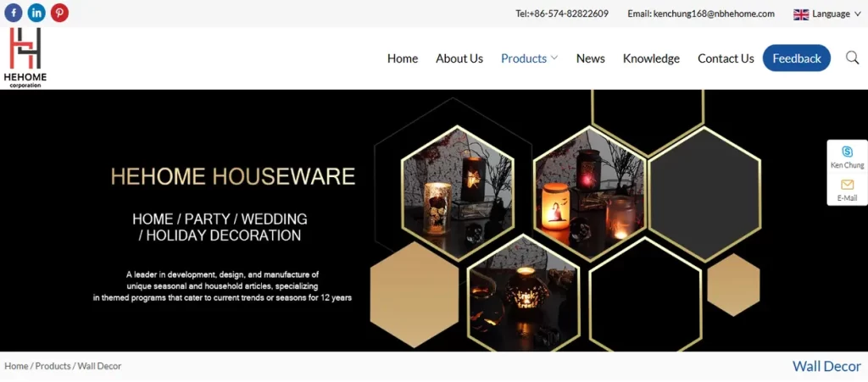Navigate to Contact Us

pyautogui.click(x=726, y=58)
